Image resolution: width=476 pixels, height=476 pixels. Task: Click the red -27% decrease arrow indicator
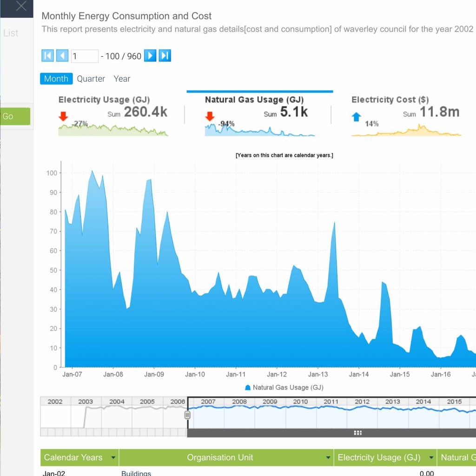click(64, 117)
